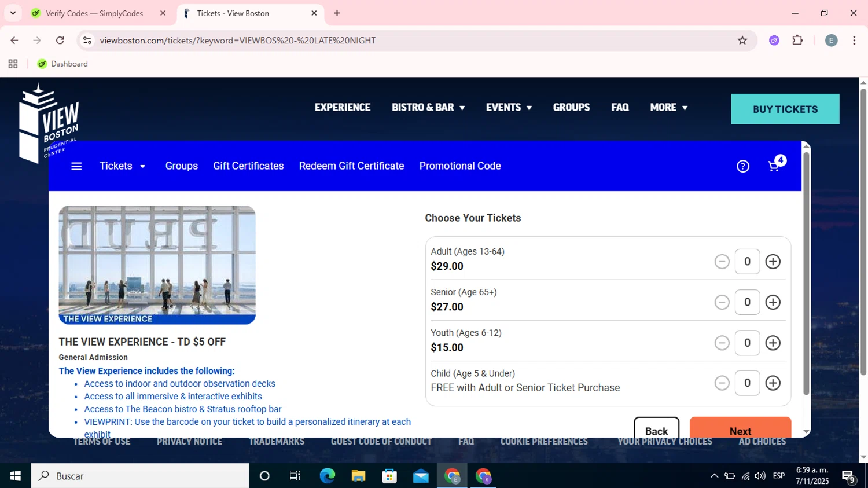Switch to Verify Codes SimplyCodes tab
This screenshot has height=488, width=868.
[x=98, y=13]
